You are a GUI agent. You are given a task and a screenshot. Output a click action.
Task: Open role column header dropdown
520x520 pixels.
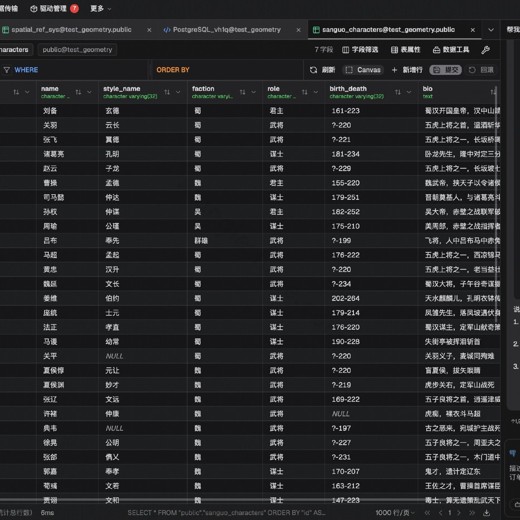point(316,92)
